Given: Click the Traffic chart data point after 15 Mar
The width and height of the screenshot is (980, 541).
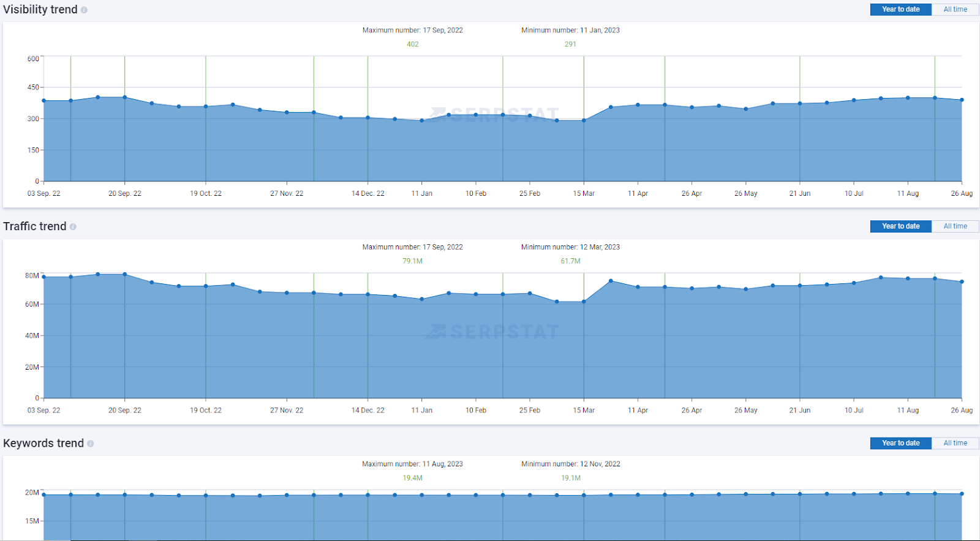Looking at the screenshot, I should tap(611, 281).
